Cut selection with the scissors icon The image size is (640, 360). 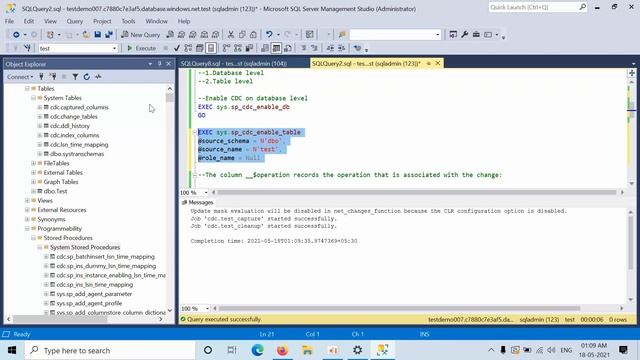(x=231, y=35)
